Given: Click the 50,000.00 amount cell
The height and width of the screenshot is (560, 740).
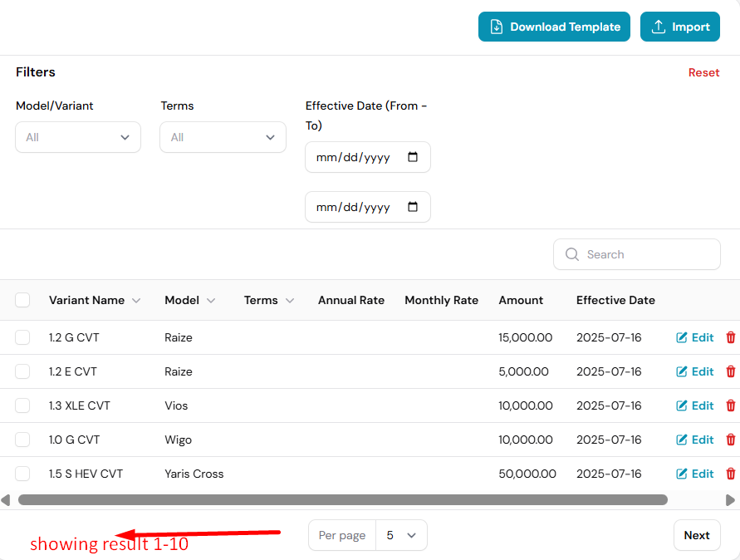Looking at the screenshot, I should coord(527,474).
